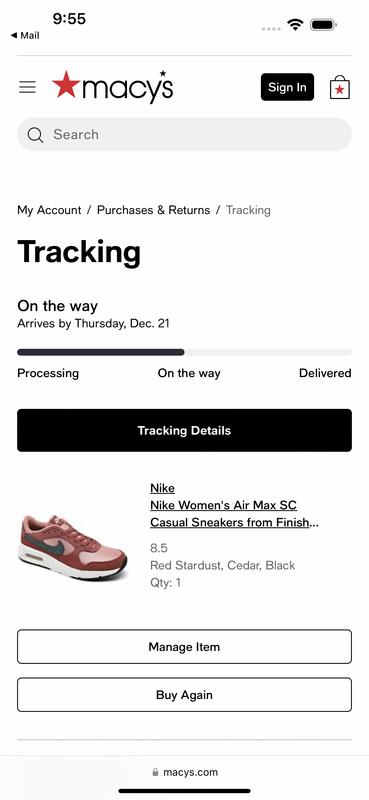Tap the Wi-Fi status icon

[295, 24]
